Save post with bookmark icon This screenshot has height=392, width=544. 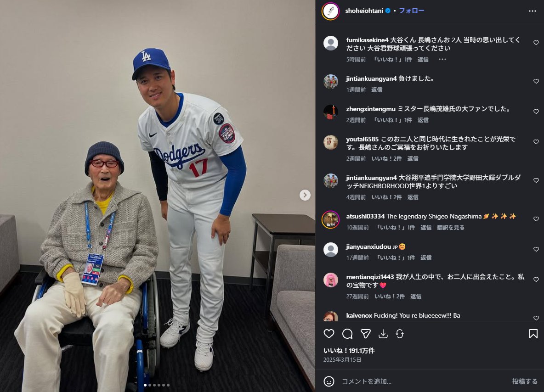click(533, 334)
